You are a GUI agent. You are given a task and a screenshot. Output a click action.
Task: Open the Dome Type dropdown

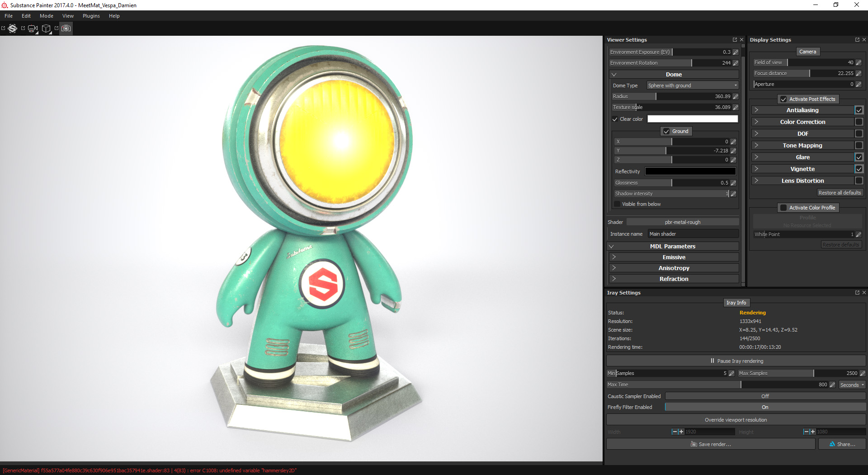click(x=692, y=85)
